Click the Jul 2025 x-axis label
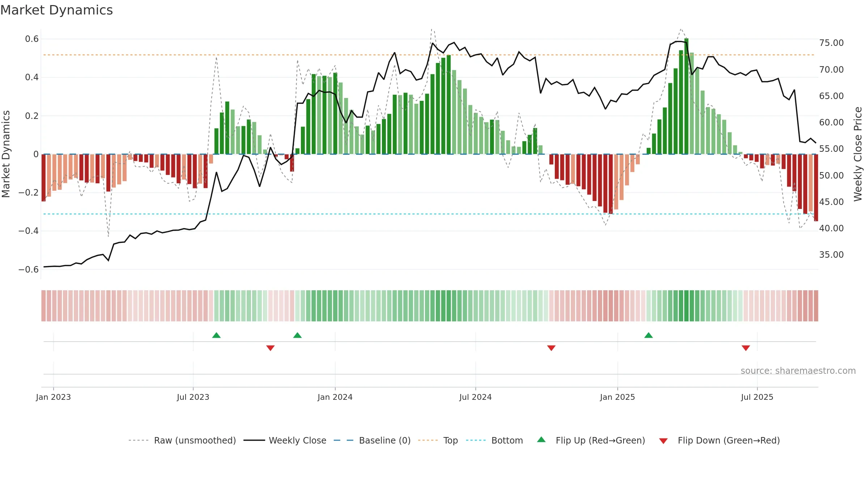 757,397
